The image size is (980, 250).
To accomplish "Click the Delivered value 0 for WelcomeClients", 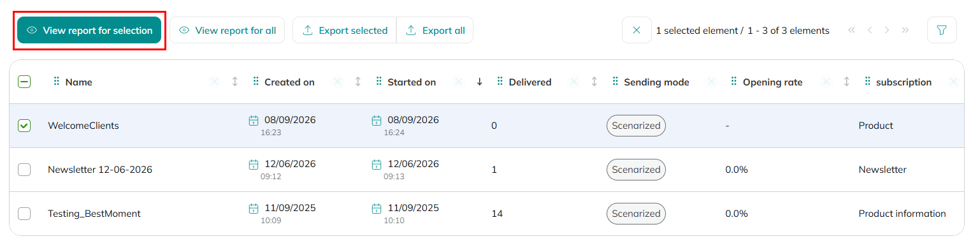I will 494,126.
